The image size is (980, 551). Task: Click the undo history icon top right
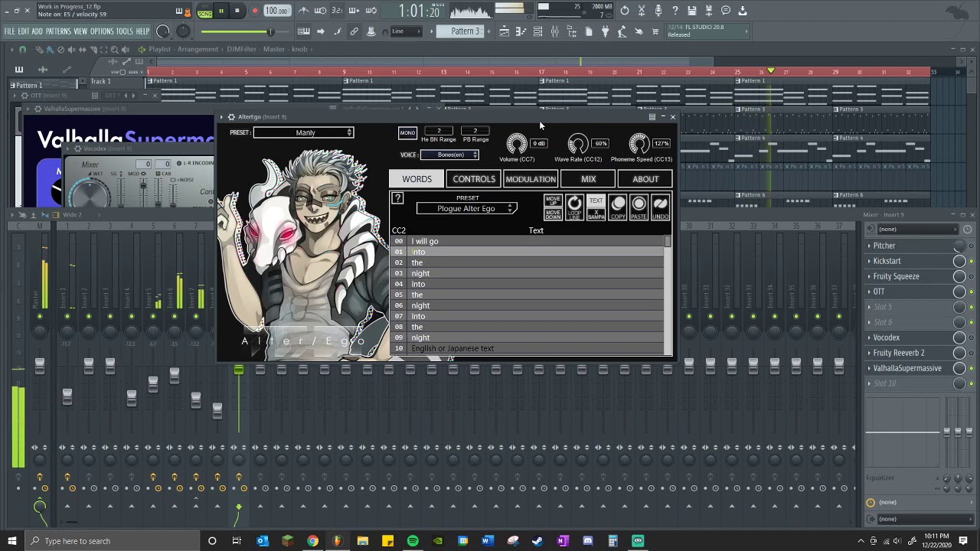(x=625, y=11)
